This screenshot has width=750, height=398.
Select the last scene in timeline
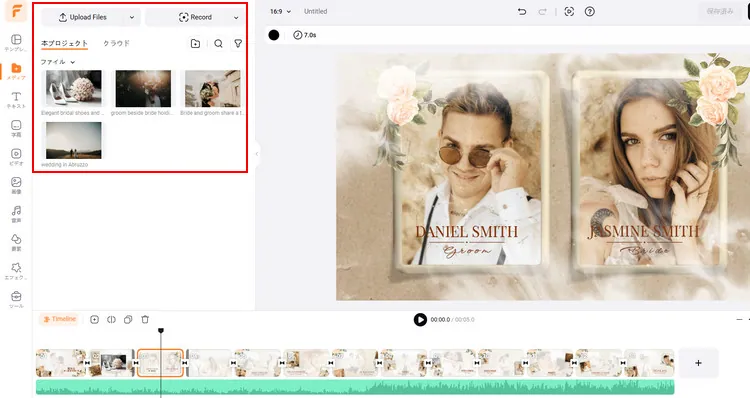pyautogui.click(x=649, y=363)
